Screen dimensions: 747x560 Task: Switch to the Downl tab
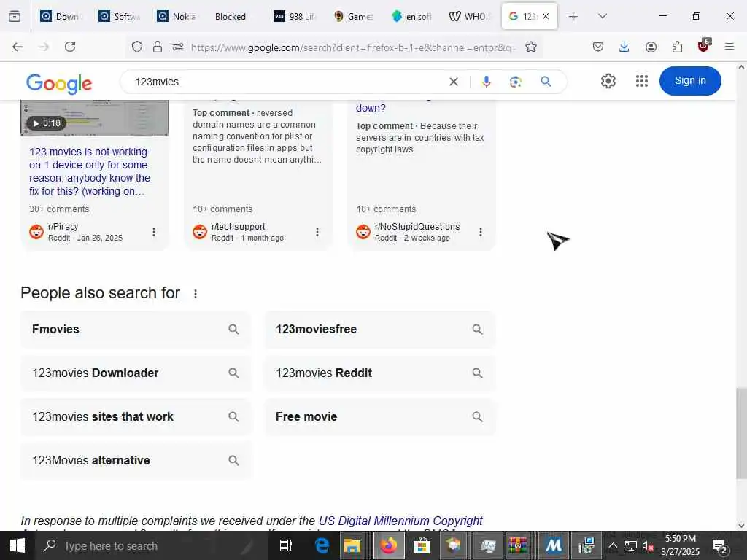coord(62,16)
